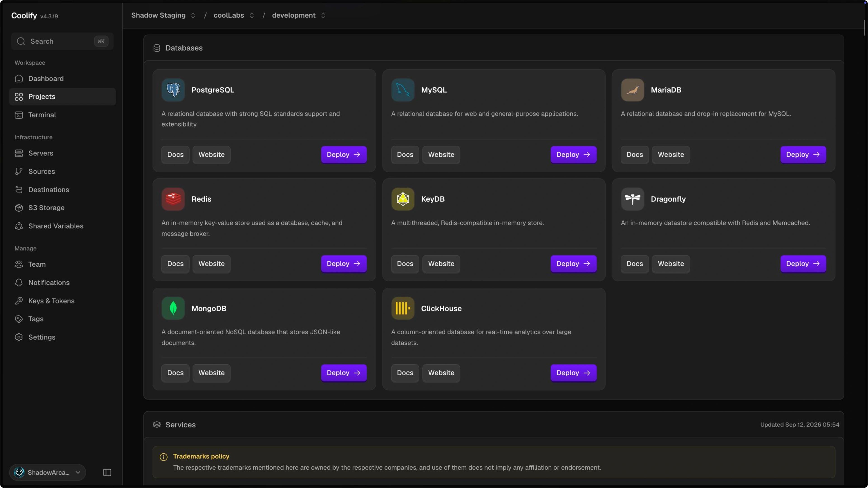Open PostgreSQL Docs
The image size is (868, 488).
175,155
